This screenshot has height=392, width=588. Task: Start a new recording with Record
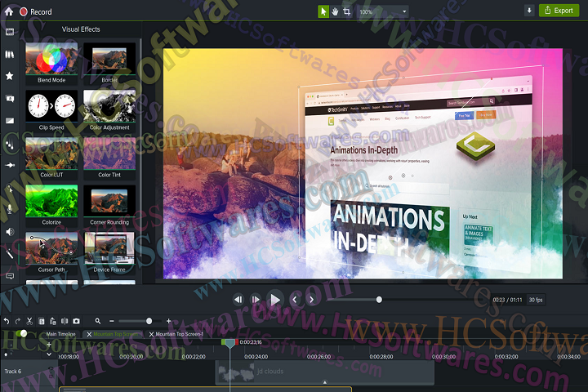pyautogui.click(x=36, y=11)
